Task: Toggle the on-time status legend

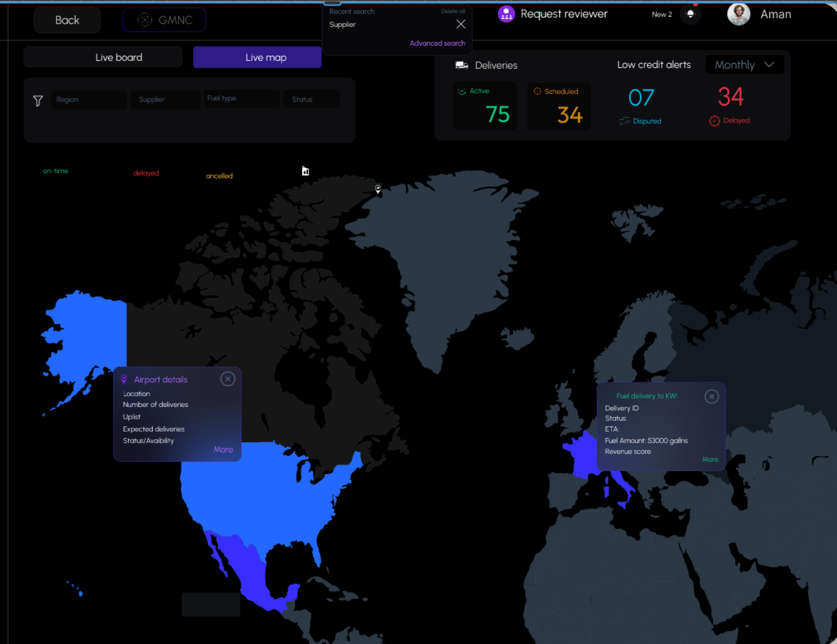Action: [x=55, y=171]
